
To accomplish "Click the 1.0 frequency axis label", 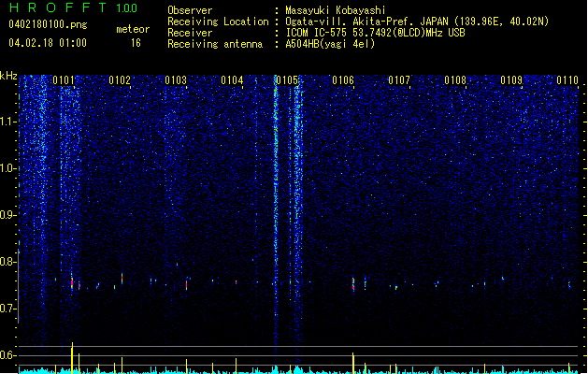I will pos(8,168).
